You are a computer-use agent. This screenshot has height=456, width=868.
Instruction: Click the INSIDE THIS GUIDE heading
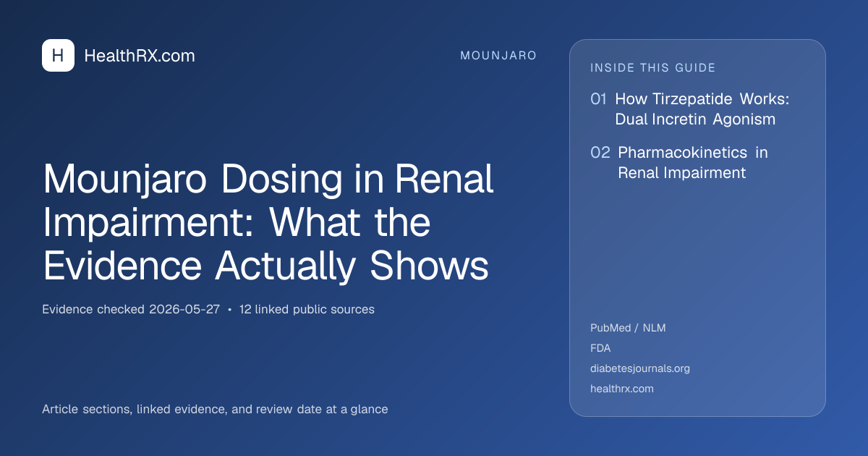653,68
